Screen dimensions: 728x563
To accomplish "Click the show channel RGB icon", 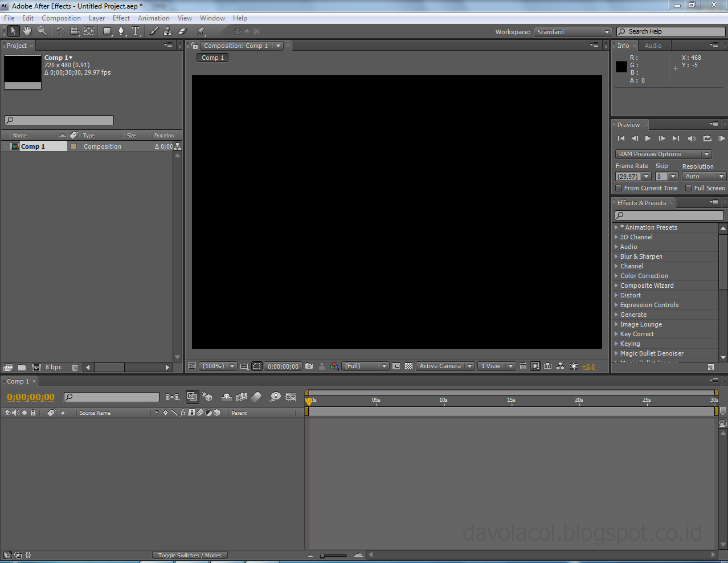I will tap(334, 366).
